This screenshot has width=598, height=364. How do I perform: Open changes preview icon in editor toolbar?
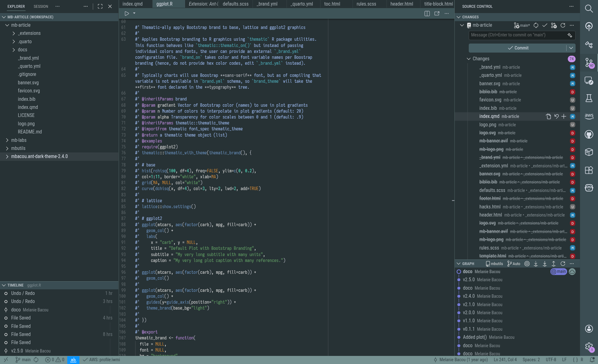(437, 13)
